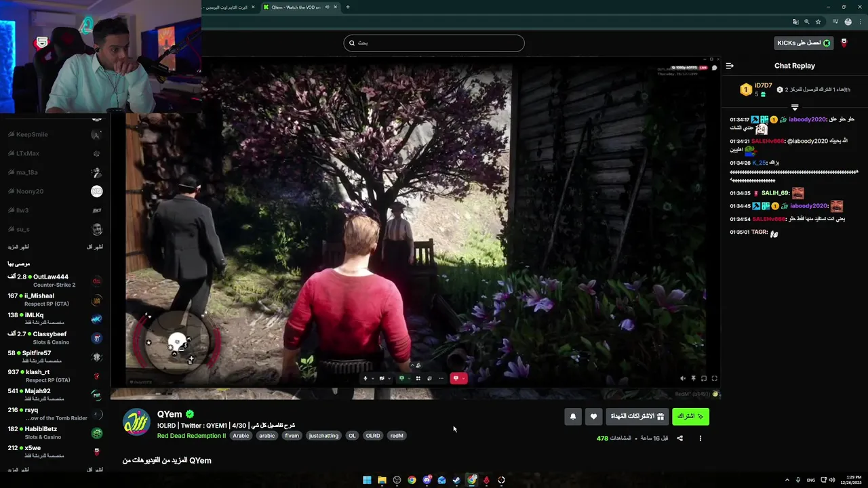Viewport: 868px width, 488px height.
Task: Open rsyq recommended channel
Action: click(x=55, y=413)
